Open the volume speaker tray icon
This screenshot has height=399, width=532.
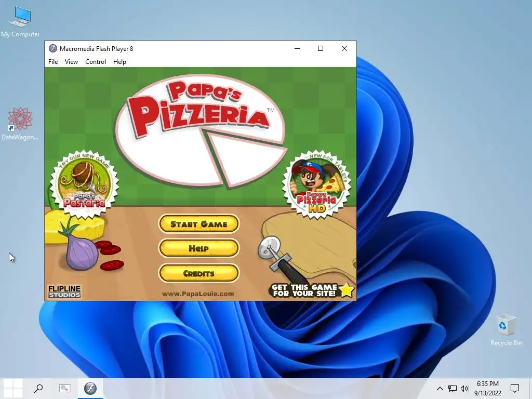(464, 389)
